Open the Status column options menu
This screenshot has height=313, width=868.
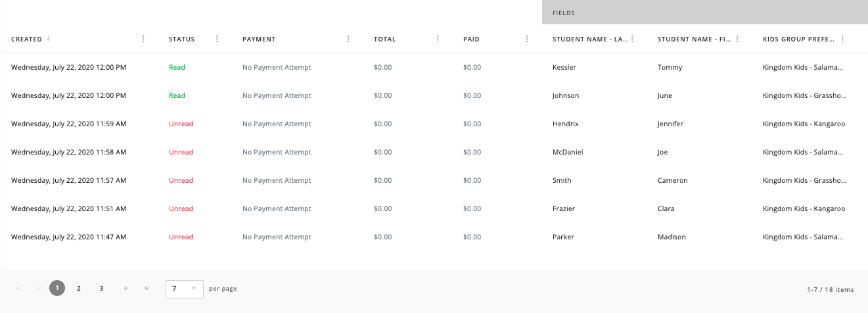point(217,39)
